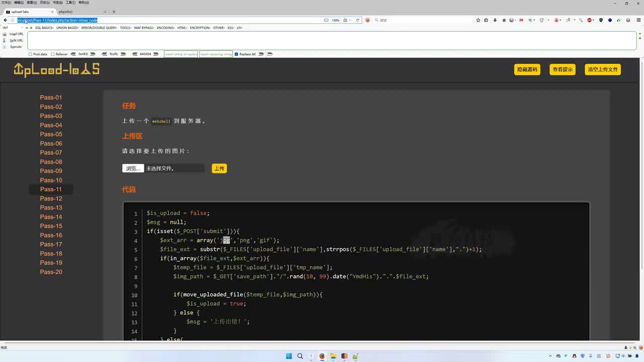The image size is (644, 362).
Task: Click the HackBar URL text area
Action: pos(332,41)
